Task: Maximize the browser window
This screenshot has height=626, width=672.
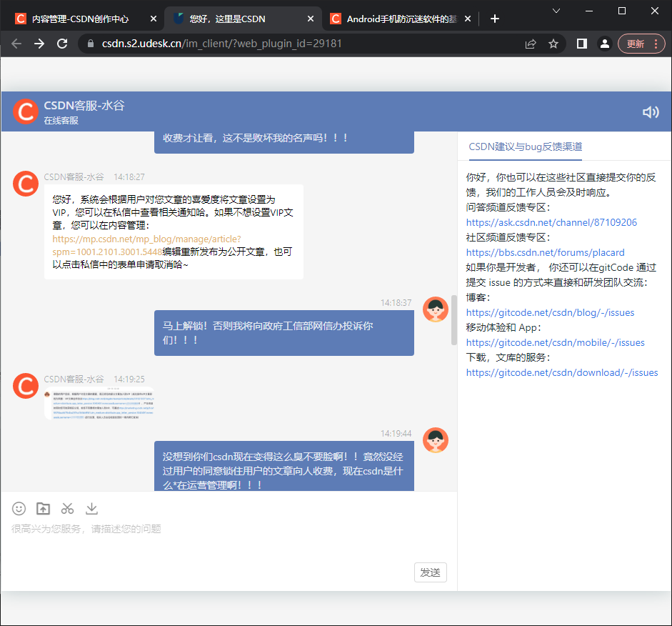Action: click(622, 11)
